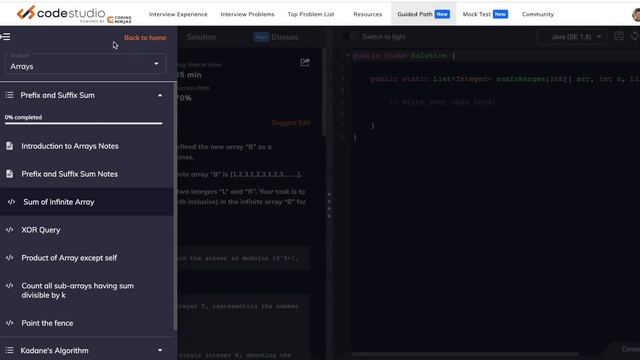Click the CodeStudio logo
Viewport: 640px width, 360px height.
pyautogui.click(x=73, y=14)
